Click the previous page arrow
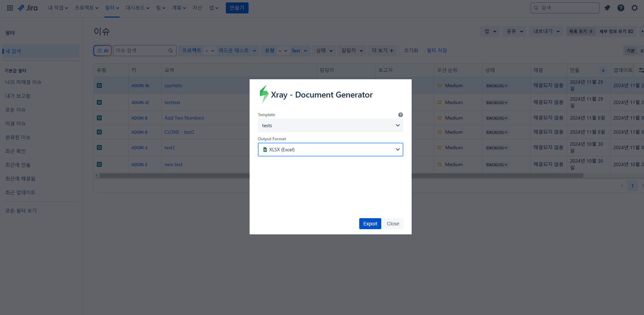This screenshot has height=315, width=644. [622, 186]
